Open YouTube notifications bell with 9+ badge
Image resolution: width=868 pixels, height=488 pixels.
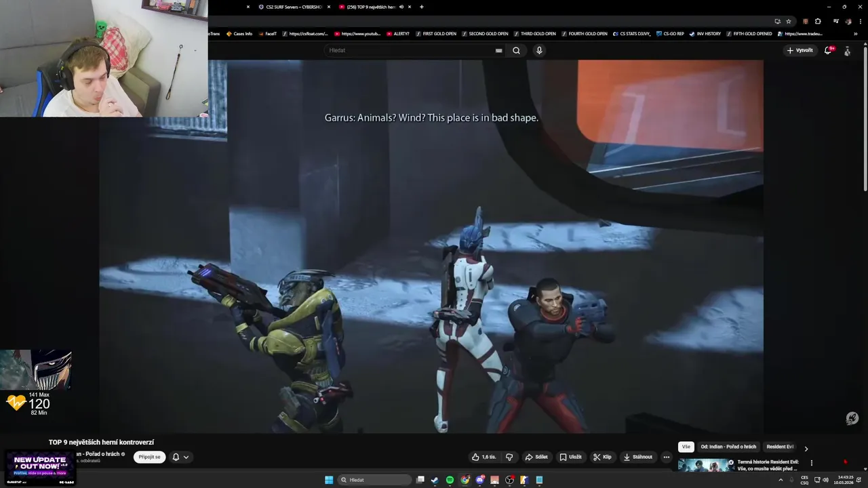(828, 50)
